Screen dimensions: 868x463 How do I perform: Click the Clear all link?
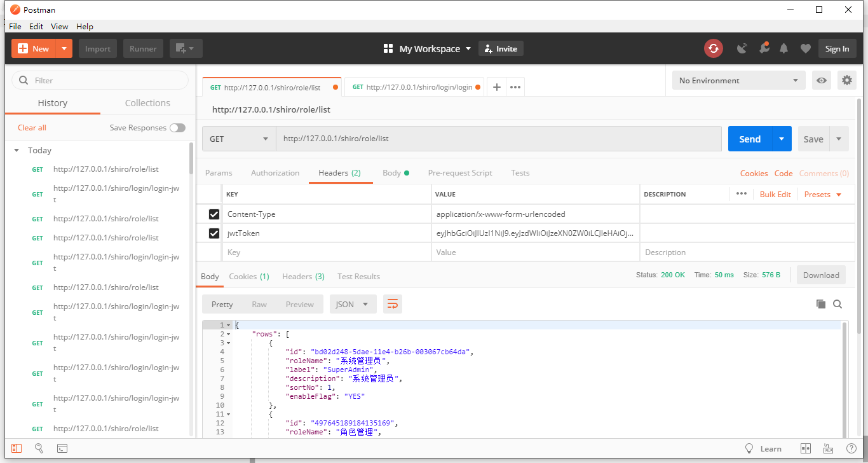(x=32, y=128)
